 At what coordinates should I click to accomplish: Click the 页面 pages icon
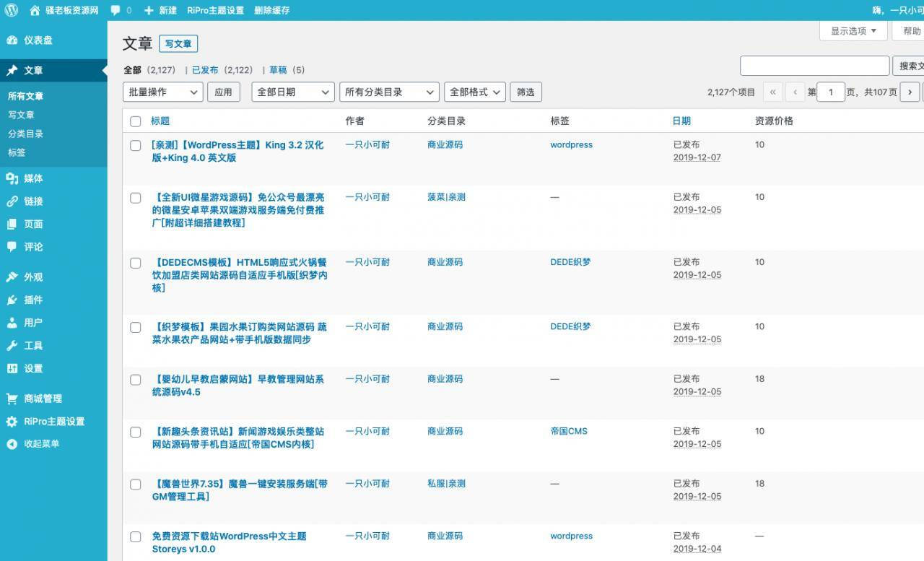12,224
